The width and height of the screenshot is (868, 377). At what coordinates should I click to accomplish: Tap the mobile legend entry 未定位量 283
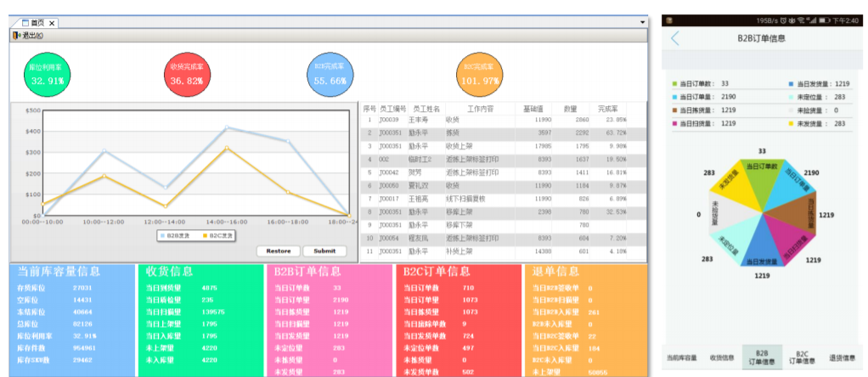pyautogui.click(x=817, y=96)
